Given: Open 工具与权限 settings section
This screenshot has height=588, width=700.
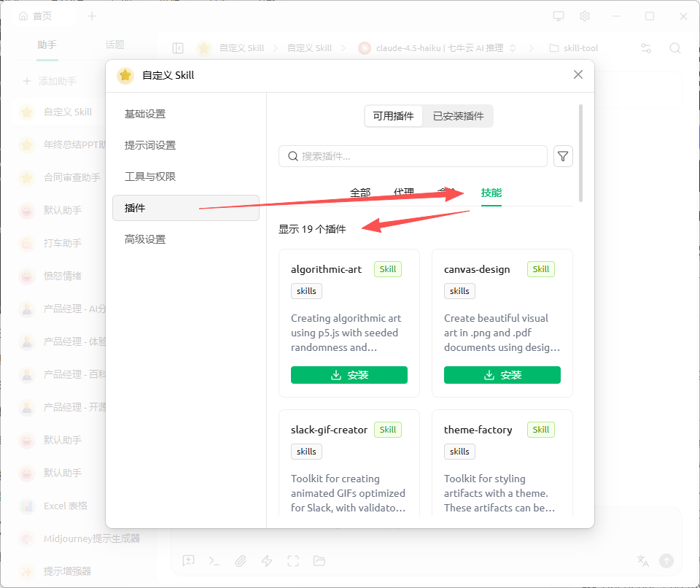Looking at the screenshot, I should 150,177.
